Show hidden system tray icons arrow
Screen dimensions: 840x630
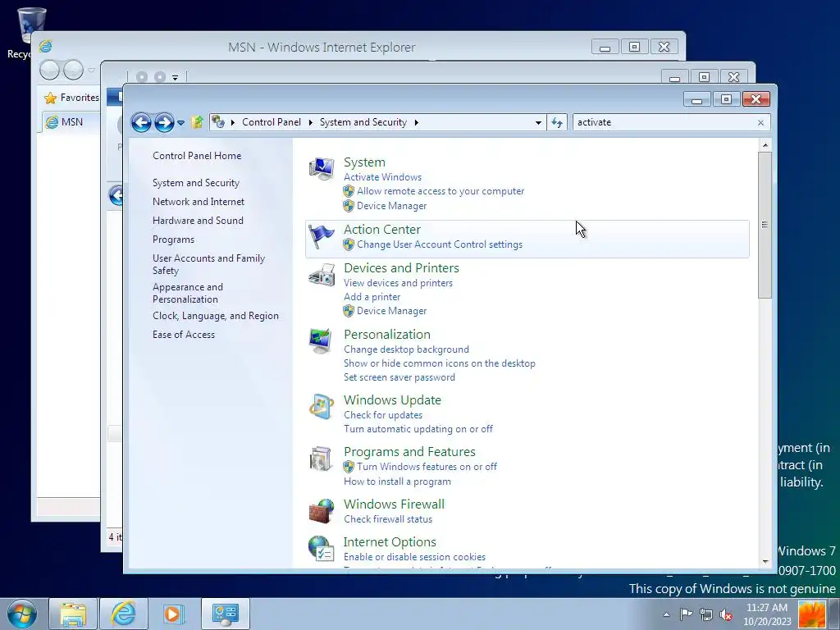pyautogui.click(x=666, y=614)
